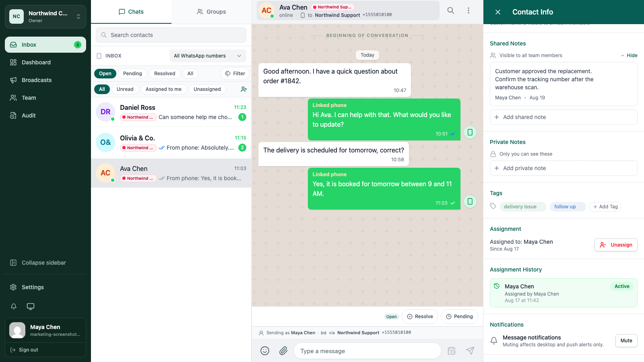Click the desktop monitor icon in sidebar
This screenshot has height=362, width=644.
31,306
